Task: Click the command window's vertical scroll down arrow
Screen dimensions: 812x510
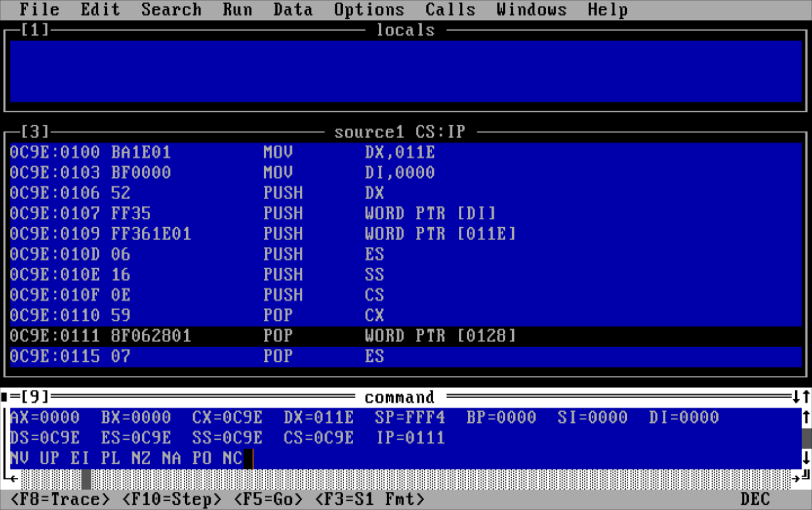Action: click(x=806, y=458)
